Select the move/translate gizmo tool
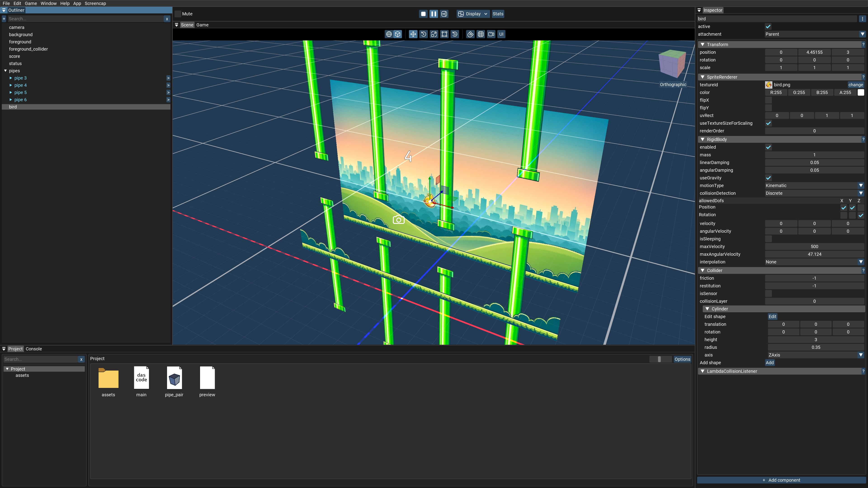868x488 pixels. [x=413, y=34]
